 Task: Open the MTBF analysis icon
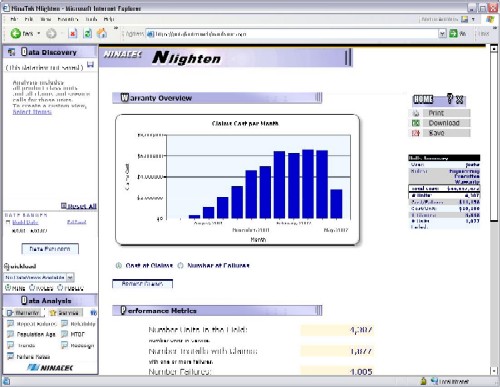click(x=64, y=334)
